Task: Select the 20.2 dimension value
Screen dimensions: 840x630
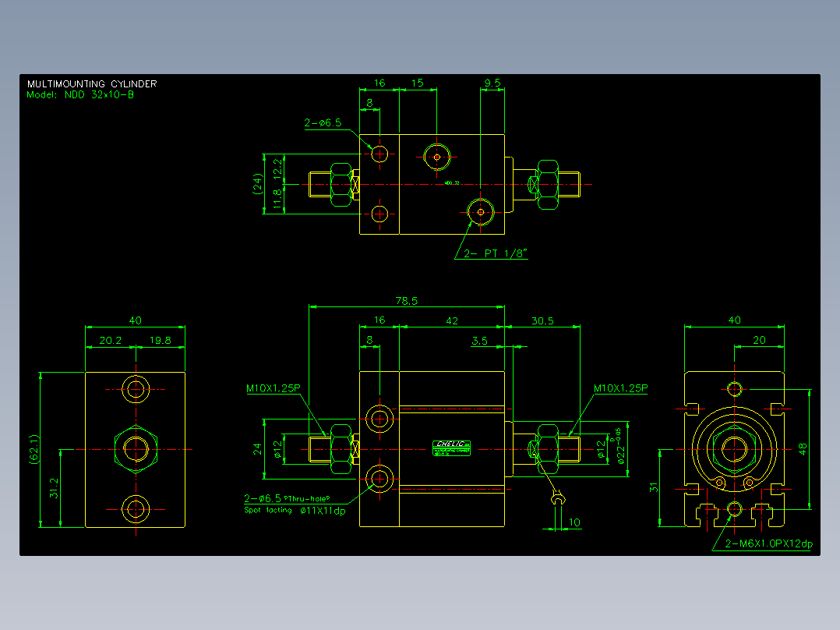Action: click(111, 341)
